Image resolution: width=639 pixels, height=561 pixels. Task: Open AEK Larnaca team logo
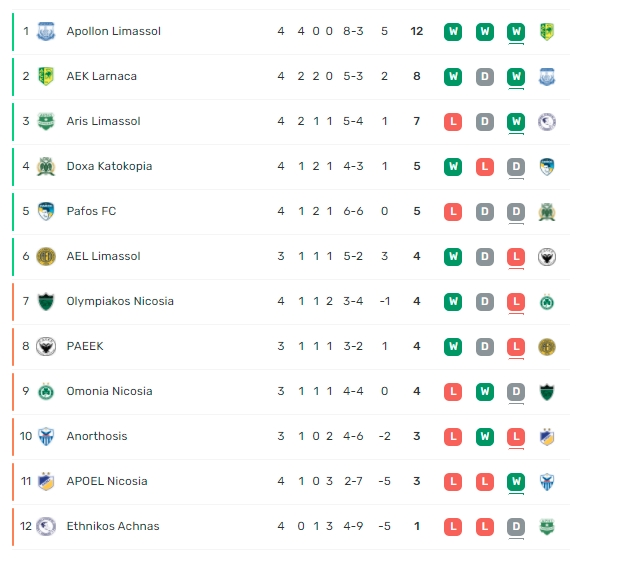pyautogui.click(x=46, y=76)
